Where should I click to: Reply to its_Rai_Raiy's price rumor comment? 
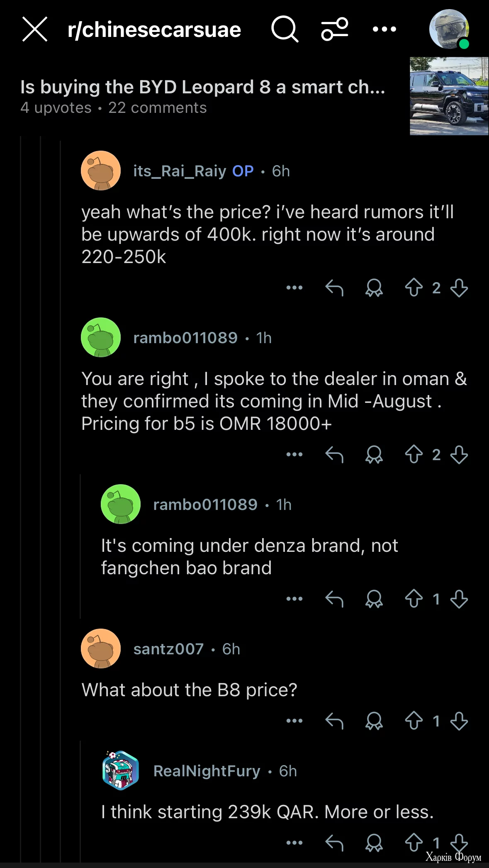(334, 288)
